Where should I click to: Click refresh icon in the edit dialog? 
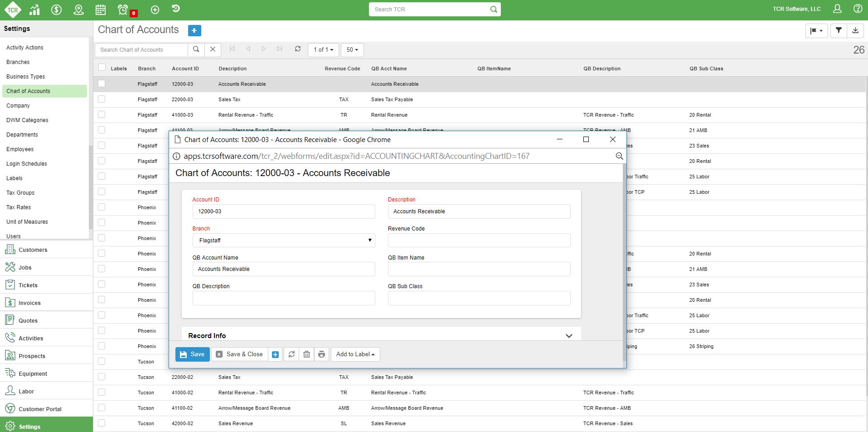click(291, 354)
